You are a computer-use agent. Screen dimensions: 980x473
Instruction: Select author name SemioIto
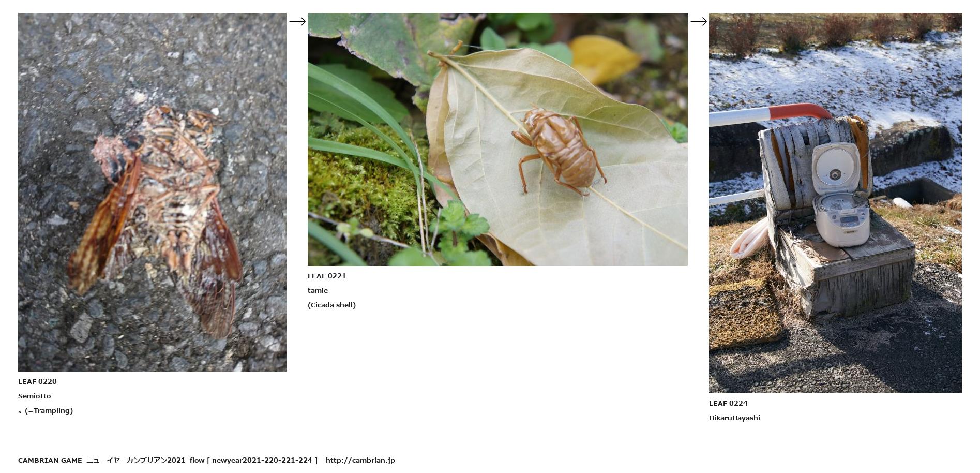click(35, 396)
